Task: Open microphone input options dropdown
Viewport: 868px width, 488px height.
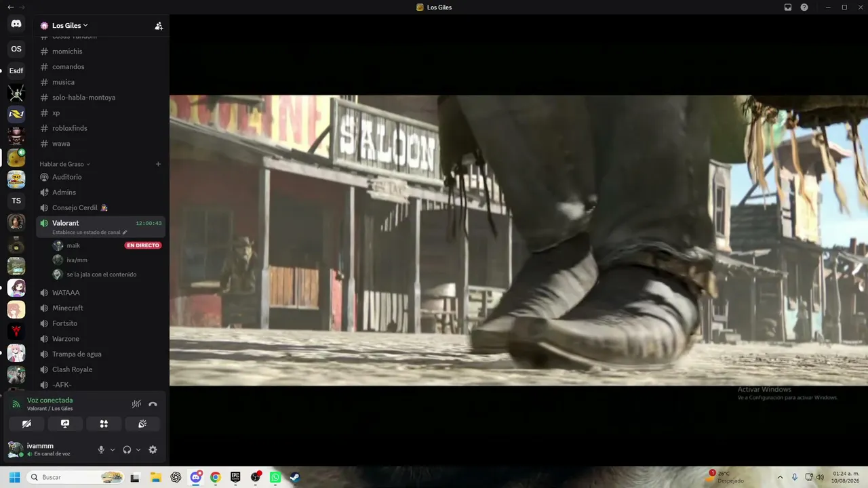Action: click(113, 449)
